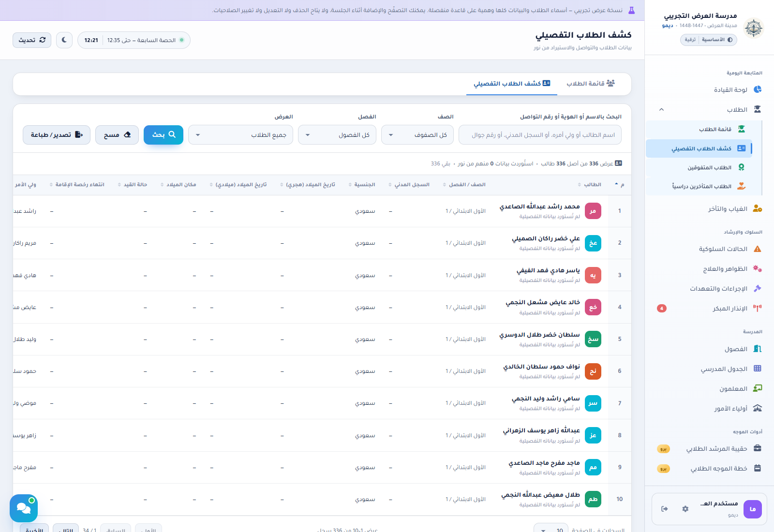Open الفصول sidebar item
This screenshot has height=532, width=774.
708,349
